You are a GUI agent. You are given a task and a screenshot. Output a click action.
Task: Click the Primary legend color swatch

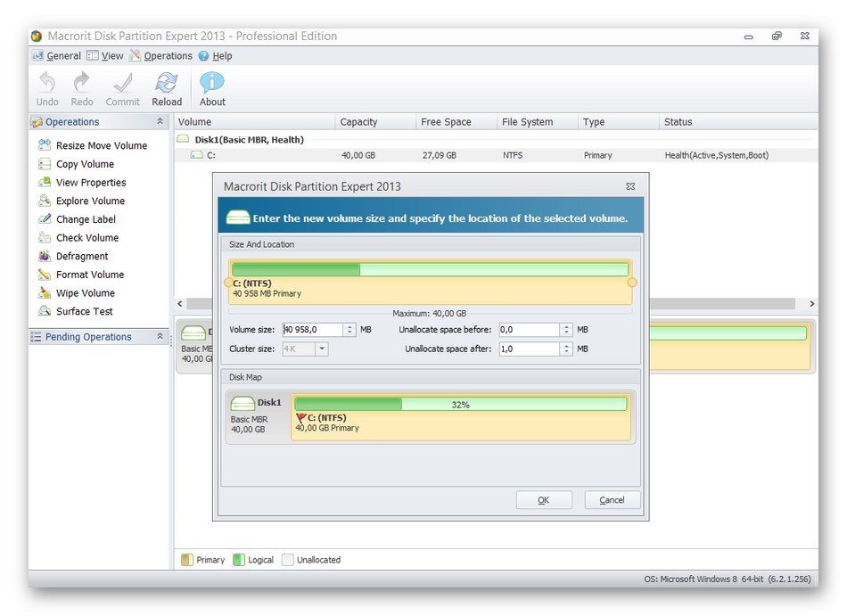[x=187, y=560]
